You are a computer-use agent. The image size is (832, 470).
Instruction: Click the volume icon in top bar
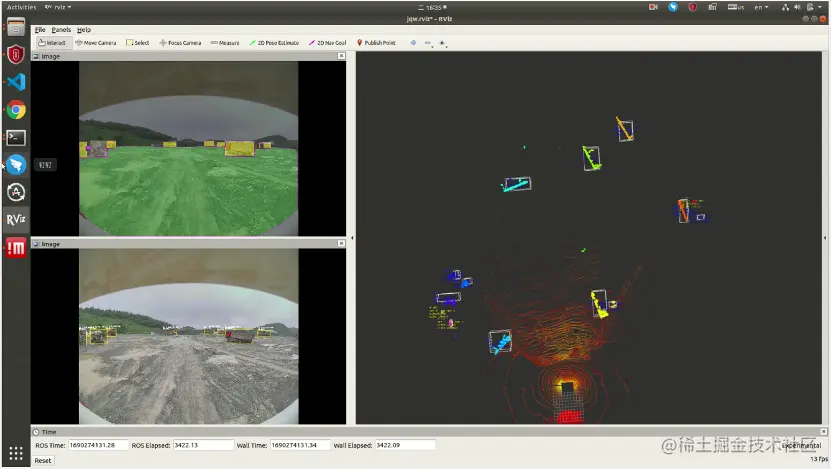(x=797, y=7)
